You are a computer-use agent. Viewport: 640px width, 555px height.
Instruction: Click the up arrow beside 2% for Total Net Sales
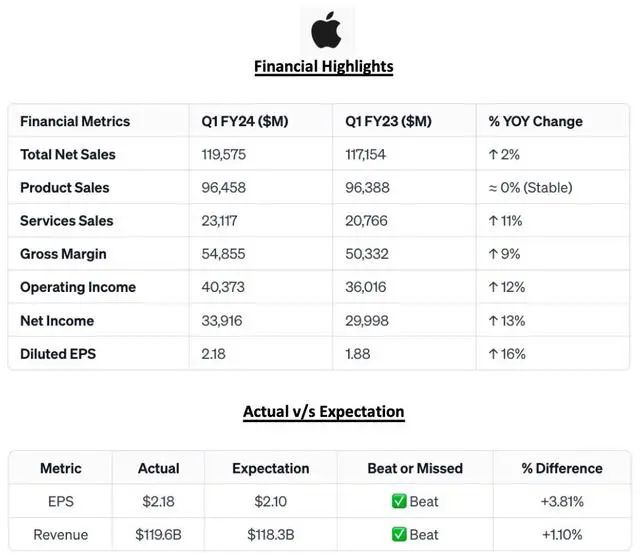pos(492,154)
